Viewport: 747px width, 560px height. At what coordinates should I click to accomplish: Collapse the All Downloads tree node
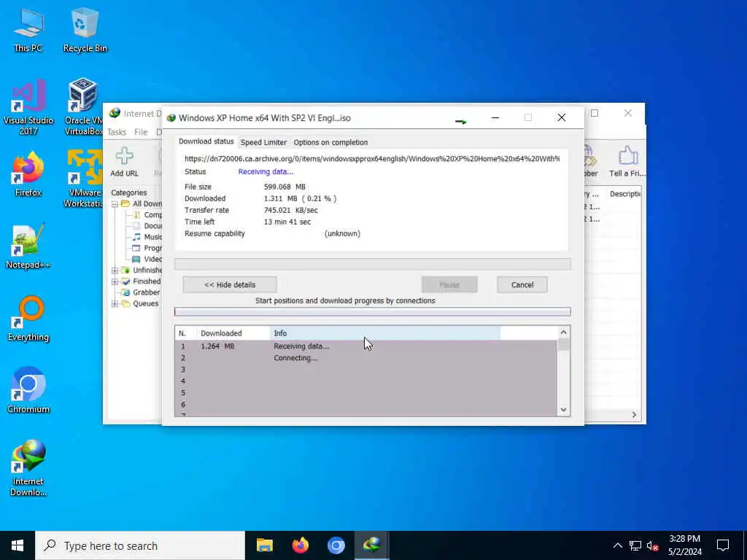(x=115, y=204)
